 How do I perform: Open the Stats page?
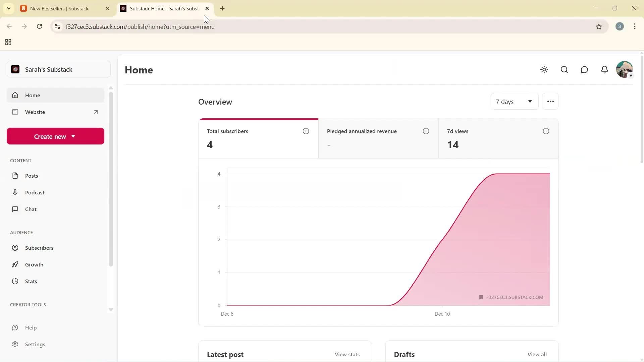click(31, 281)
